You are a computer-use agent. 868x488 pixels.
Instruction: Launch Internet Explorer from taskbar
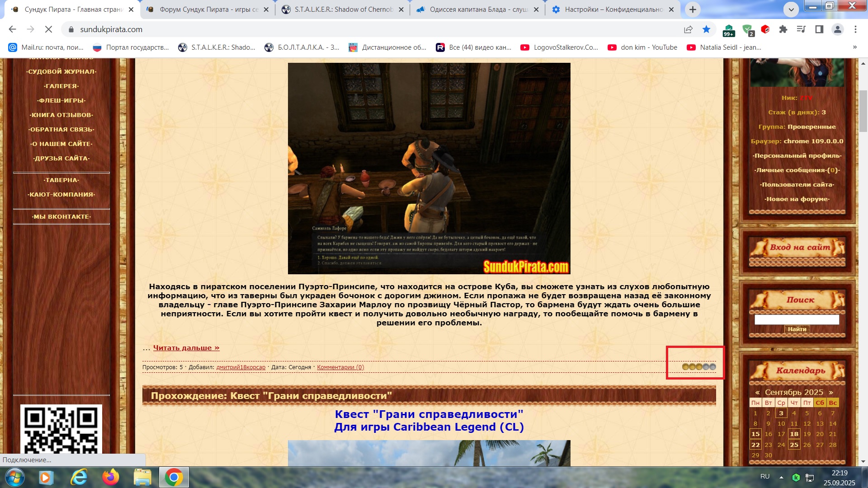coord(79,478)
